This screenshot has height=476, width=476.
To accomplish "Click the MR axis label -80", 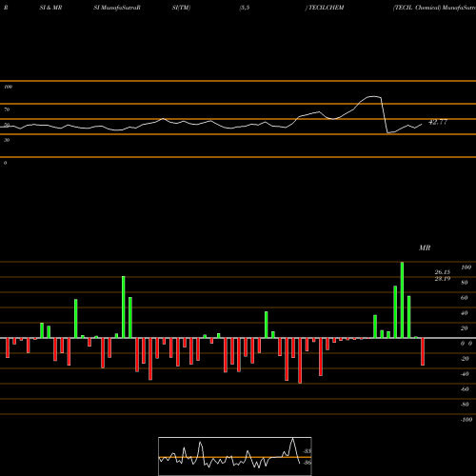I will pyautogui.click(x=465, y=405).
